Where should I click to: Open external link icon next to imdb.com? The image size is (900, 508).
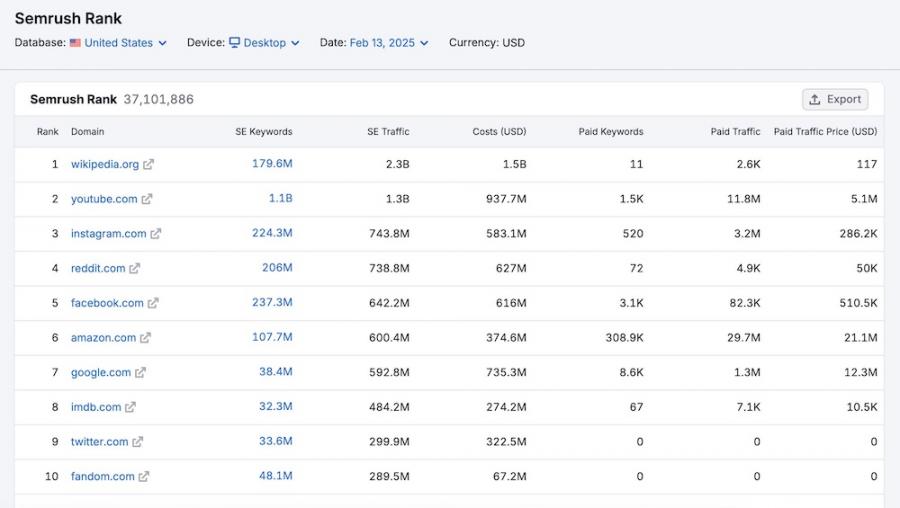pos(130,407)
